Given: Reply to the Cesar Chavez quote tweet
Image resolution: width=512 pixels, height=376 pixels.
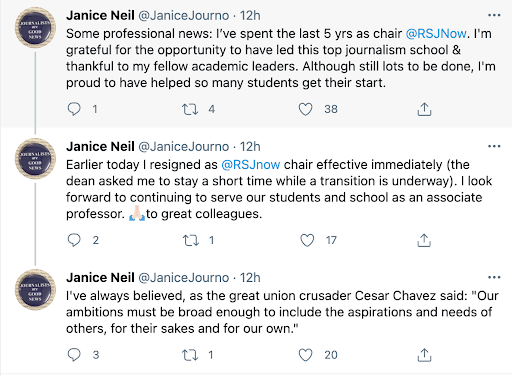Looking at the screenshot, I should point(74,355).
